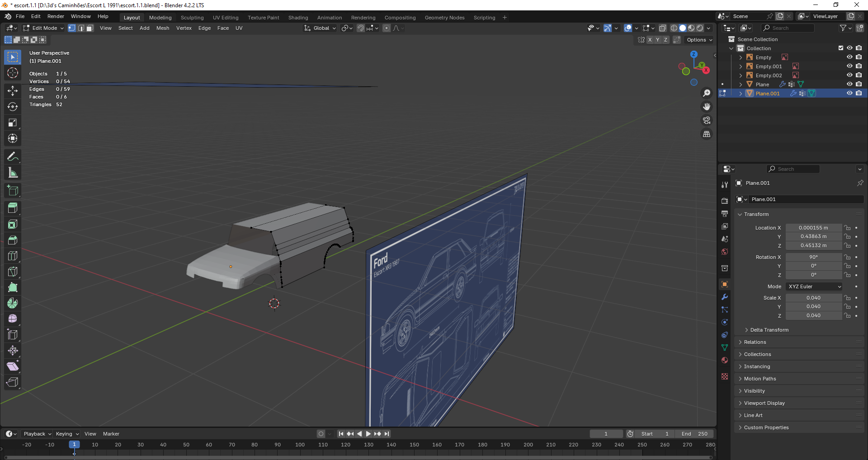Hide Empty object with eye icon
The width and height of the screenshot is (868, 460).
849,57
